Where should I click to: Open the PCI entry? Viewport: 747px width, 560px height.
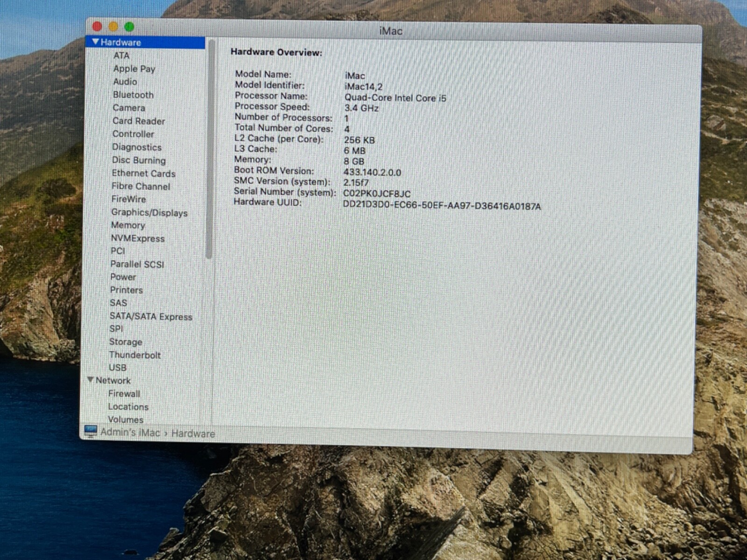(x=118, y=251)
